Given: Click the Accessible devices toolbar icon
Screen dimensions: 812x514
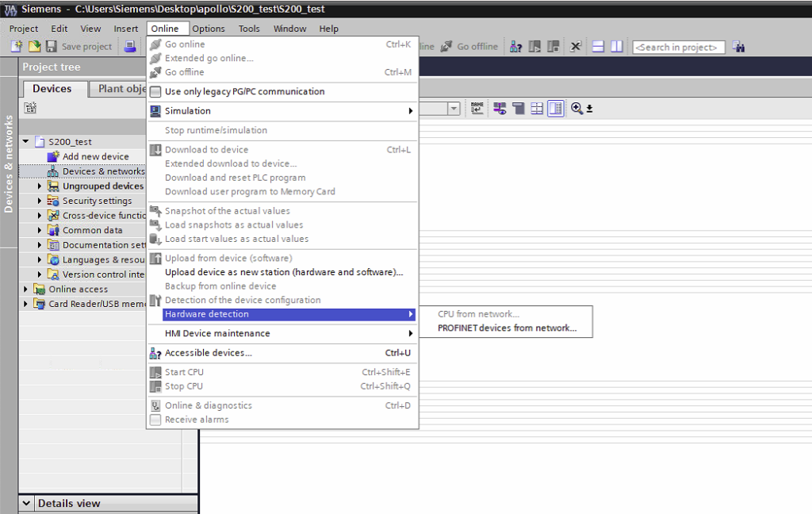Looking at the screenshot, I should pyautogui.click(x=516, y=47).
